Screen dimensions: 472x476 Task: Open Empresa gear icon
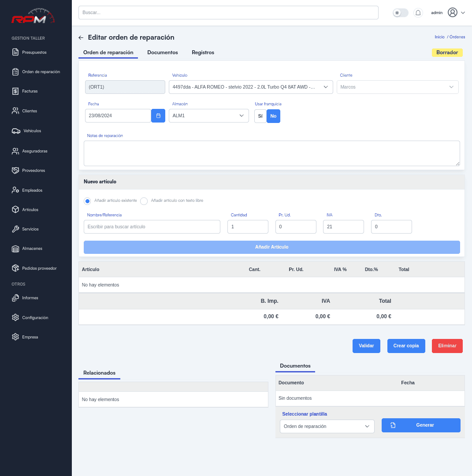pyautogui.click(x=15, y=337)
